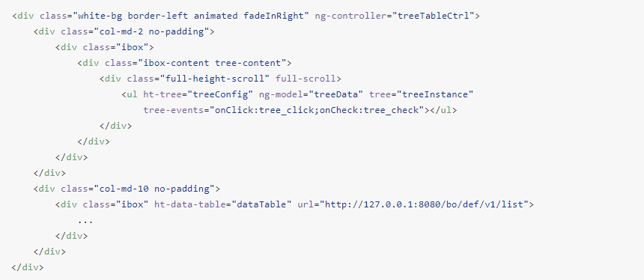The height and width of the screenshot is (280, 644).
Task: Click the onClick:tree_click;onCheck:tree_check string
Action: point(319,110)
